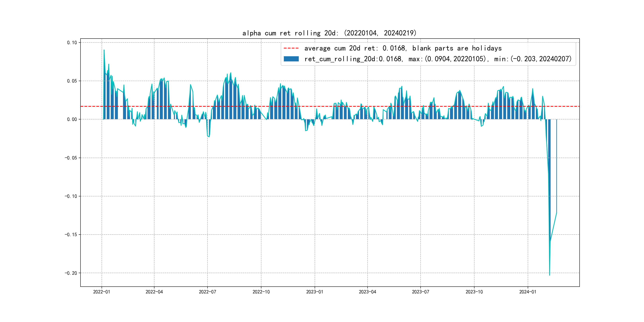Click the 2023-01 x-axis tick label
Viewport: 644px width, 322px height.
coord(314,292)
